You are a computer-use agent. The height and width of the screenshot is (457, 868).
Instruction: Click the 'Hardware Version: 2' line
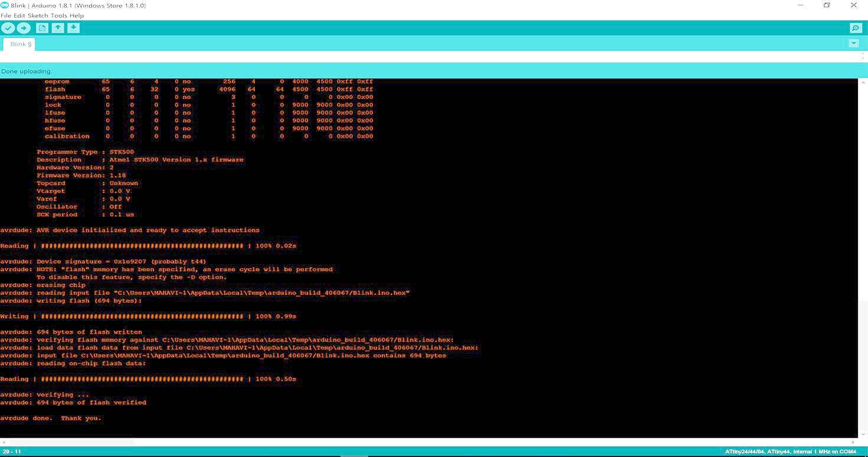click(x=76, y=167)
